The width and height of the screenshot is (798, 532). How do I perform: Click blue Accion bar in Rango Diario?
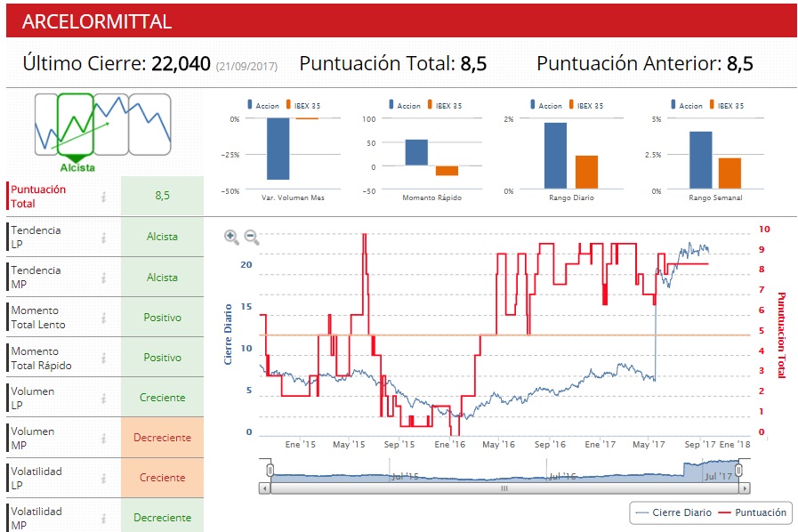click(x=555, y=156)
